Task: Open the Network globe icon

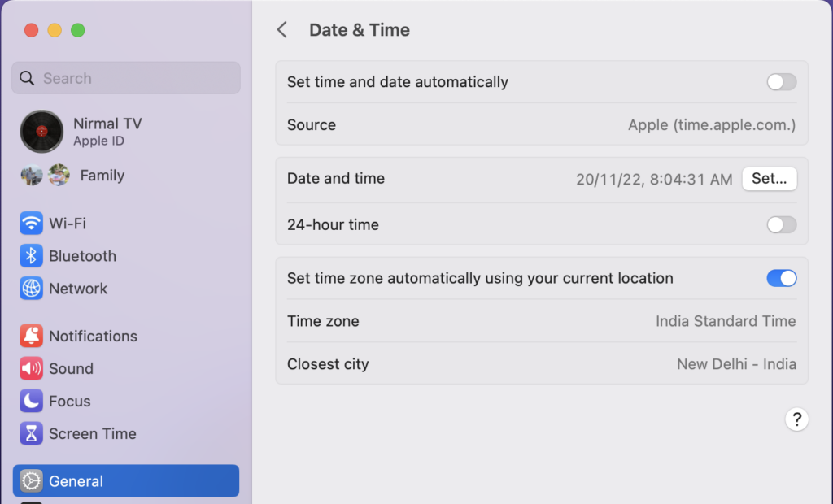Action: pos(32,289)
